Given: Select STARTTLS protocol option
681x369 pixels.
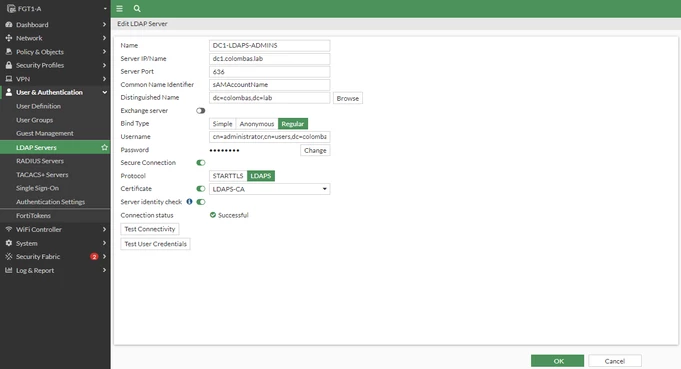Looking at the screenshot, I should (x=228, y=176).
